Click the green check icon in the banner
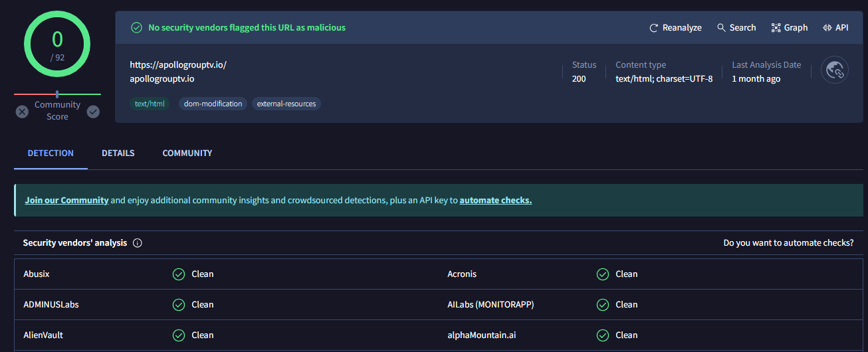The height and width of the screenshot is (352, 868). click(x=136, y=27)
